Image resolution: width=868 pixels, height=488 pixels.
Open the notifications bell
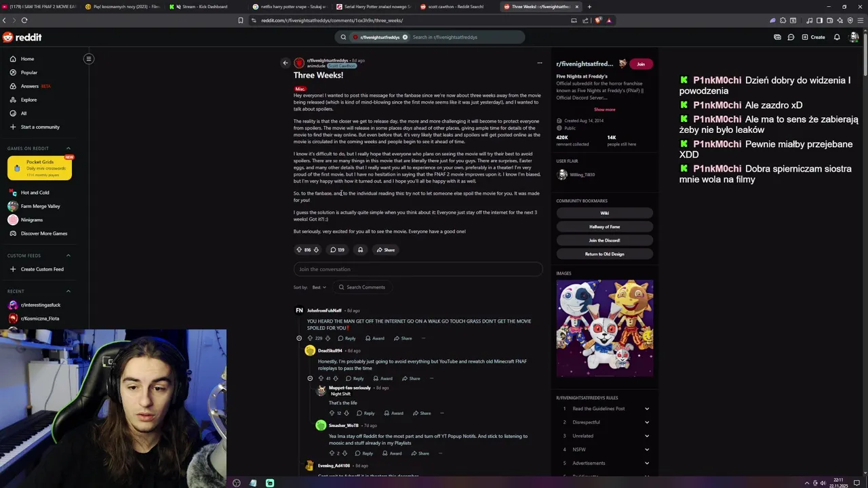coord(837,37)
